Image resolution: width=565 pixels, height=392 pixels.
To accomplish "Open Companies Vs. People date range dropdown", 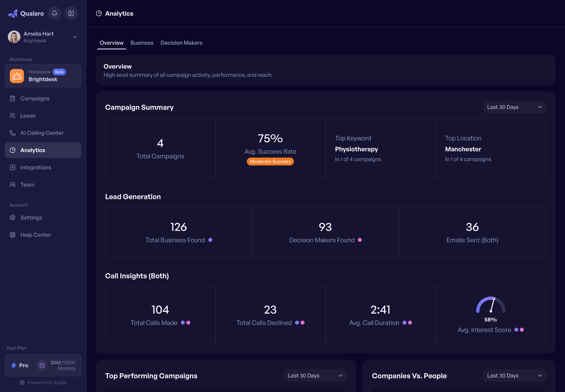I will pyautogui.click(x=515, y=376).
